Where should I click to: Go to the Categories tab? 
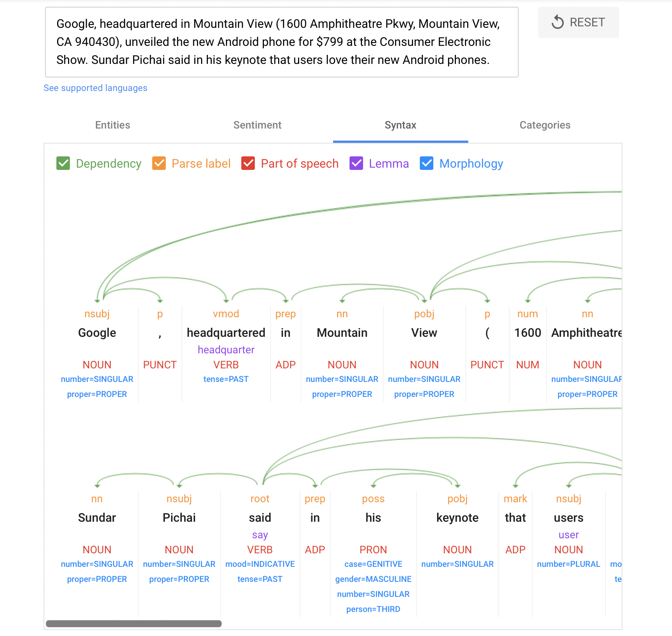point(545,125)
